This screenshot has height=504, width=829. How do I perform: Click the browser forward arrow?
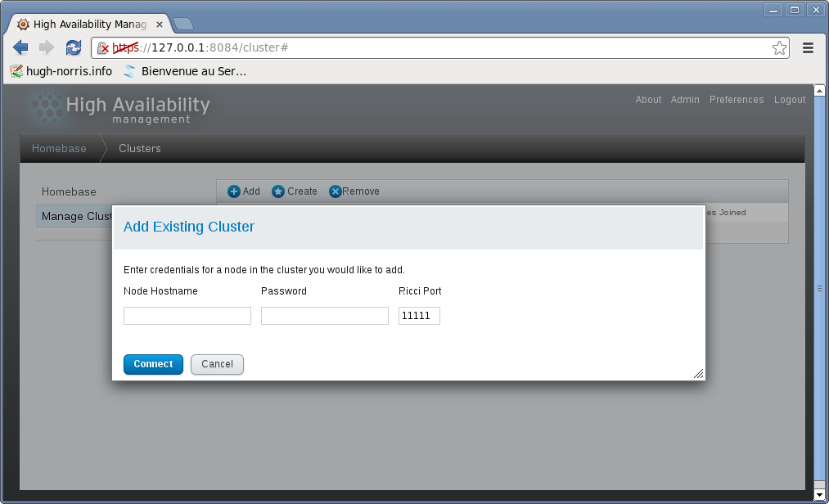click(x=47, y=47)
